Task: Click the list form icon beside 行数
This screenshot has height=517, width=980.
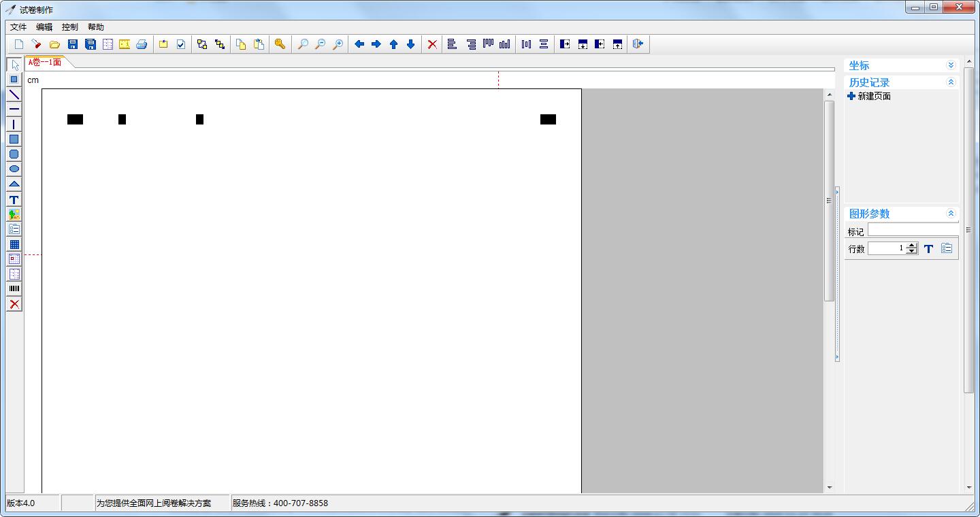Action: coord(947,248)
